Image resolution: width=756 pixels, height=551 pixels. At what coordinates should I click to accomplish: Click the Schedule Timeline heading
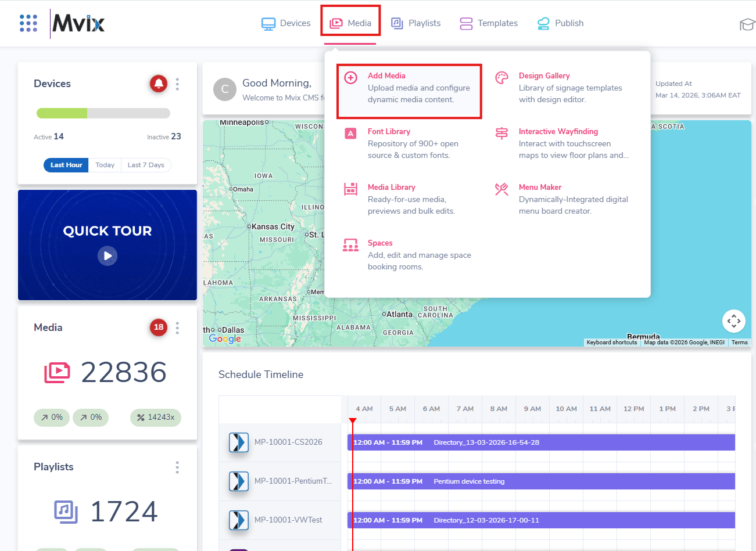261,374
